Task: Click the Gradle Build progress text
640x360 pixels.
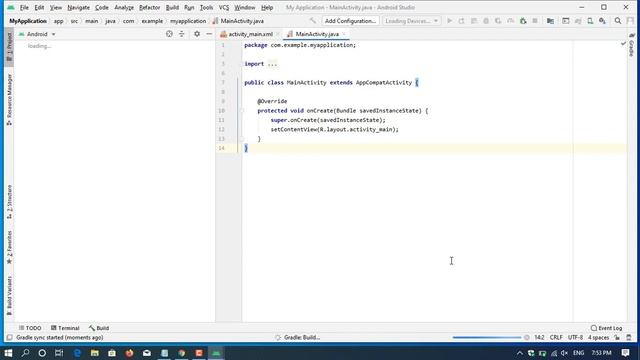Action: click(302, 338)
